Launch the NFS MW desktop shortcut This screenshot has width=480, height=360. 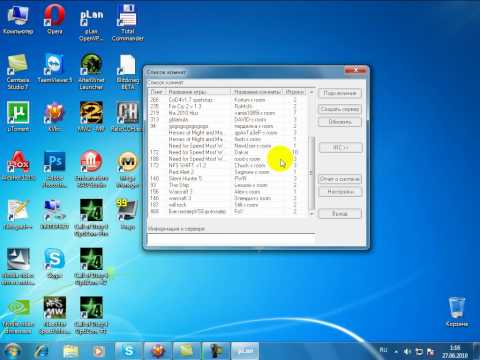(x=54, y=315)
